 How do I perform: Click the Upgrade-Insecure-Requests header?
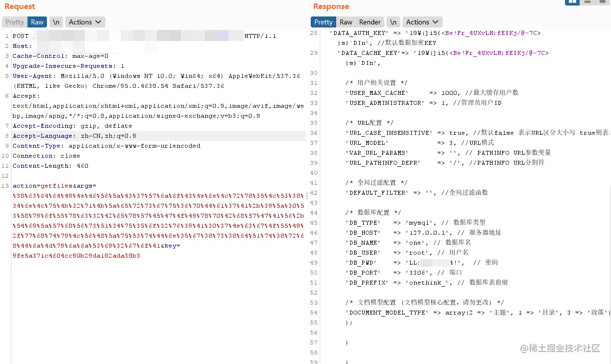click(x=68, y=66)
